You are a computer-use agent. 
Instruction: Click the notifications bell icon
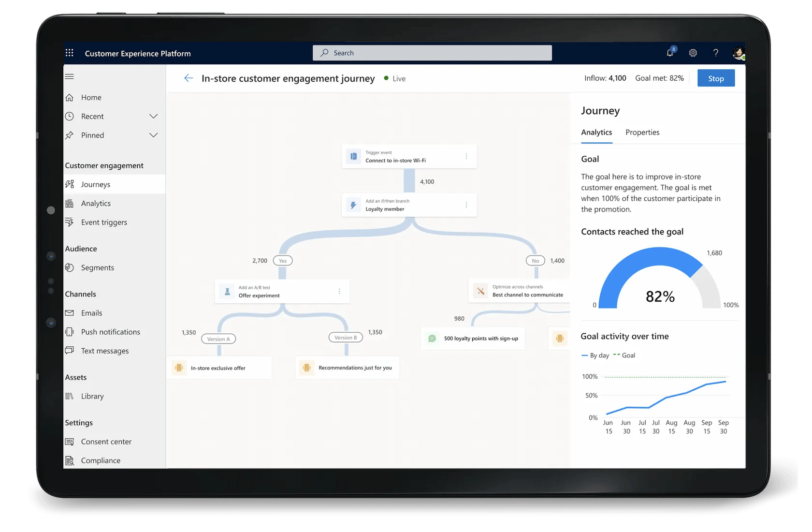pyautogui.click(x=669, y=53)
